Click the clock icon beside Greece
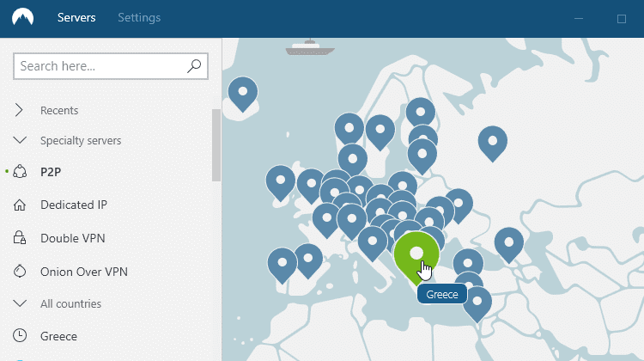 point(20,335)
